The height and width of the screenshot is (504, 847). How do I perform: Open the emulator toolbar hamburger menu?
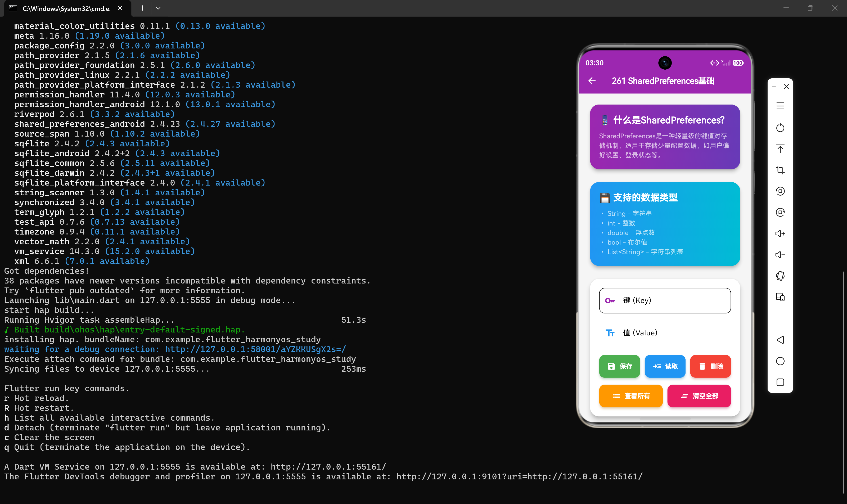[x=780, y=106]
